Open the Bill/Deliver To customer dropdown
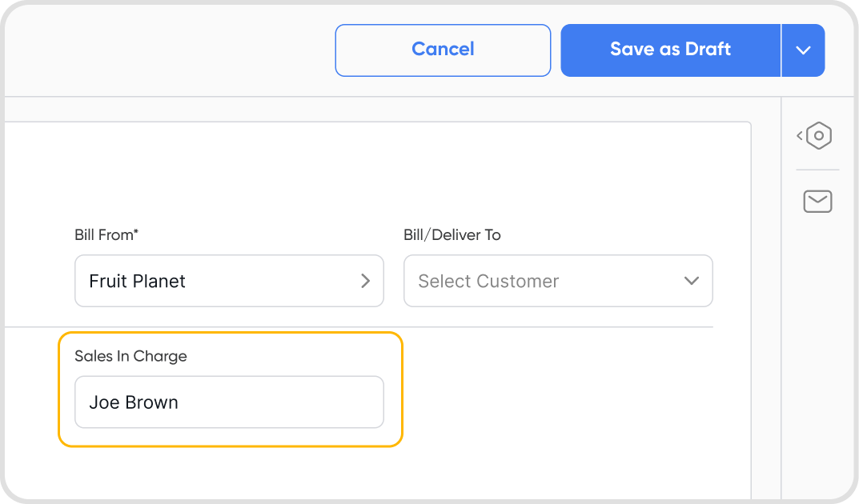 pyautogui.click(x=558, y=281)
